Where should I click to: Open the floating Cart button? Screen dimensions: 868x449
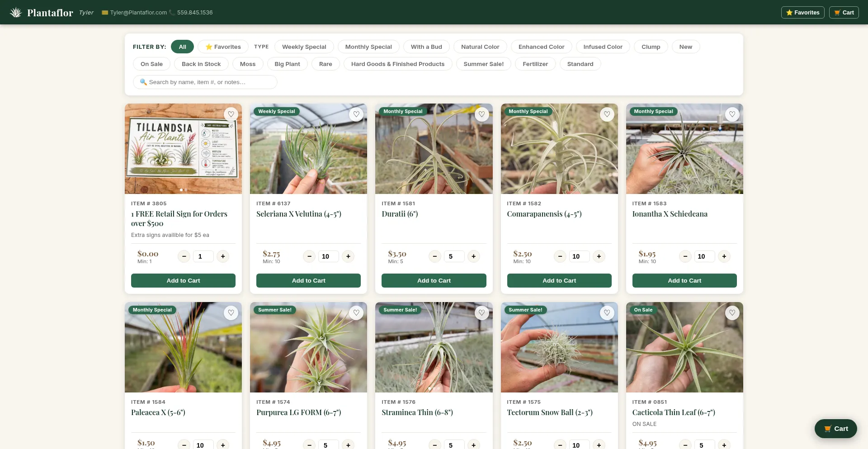[835, 429]
